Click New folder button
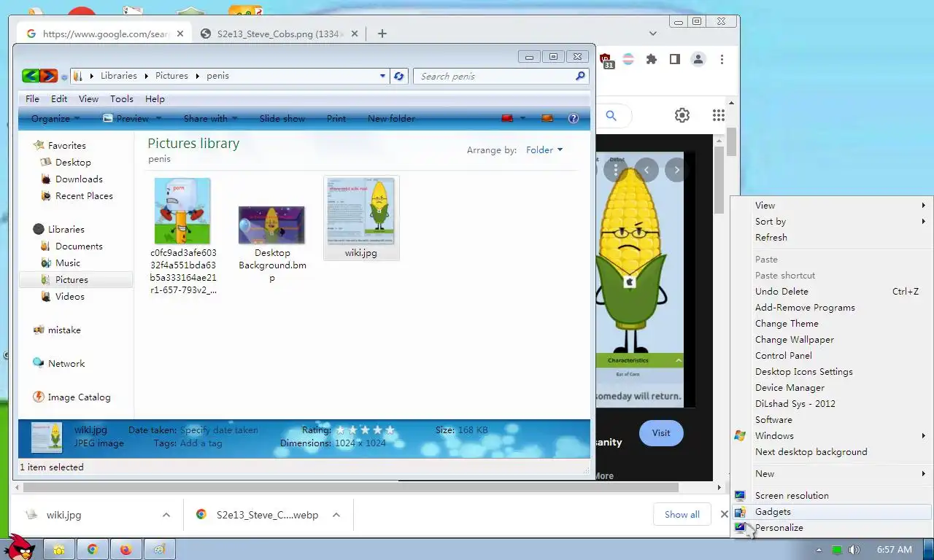 coord(391,118)
